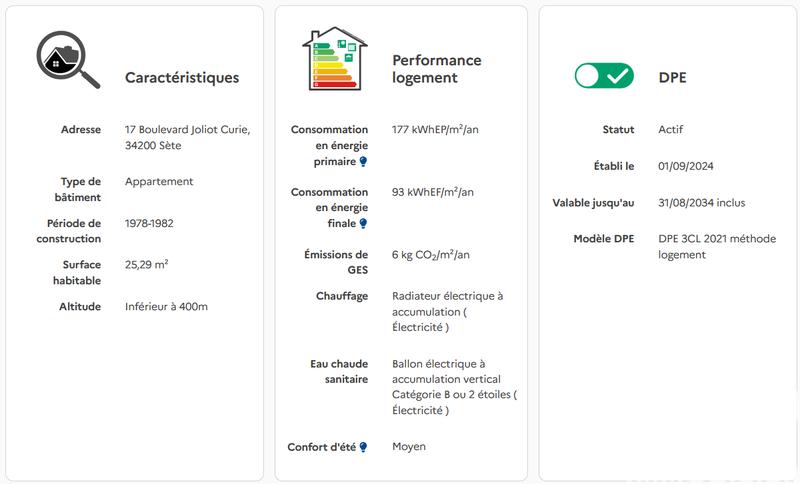Screen dimensions: 800x484
Task: Click the Caractéristiques heading
Action: point(182,77)
